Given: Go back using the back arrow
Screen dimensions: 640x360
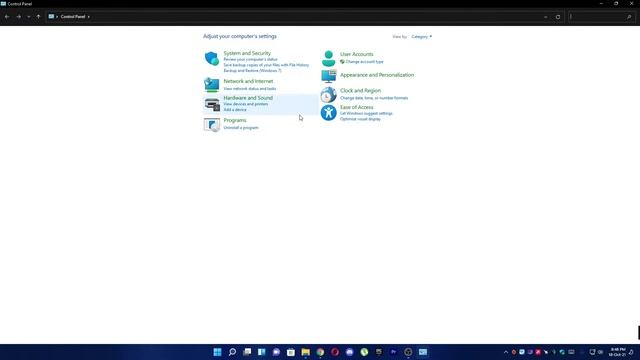Looking at the screenshot, I should [7, 17].
